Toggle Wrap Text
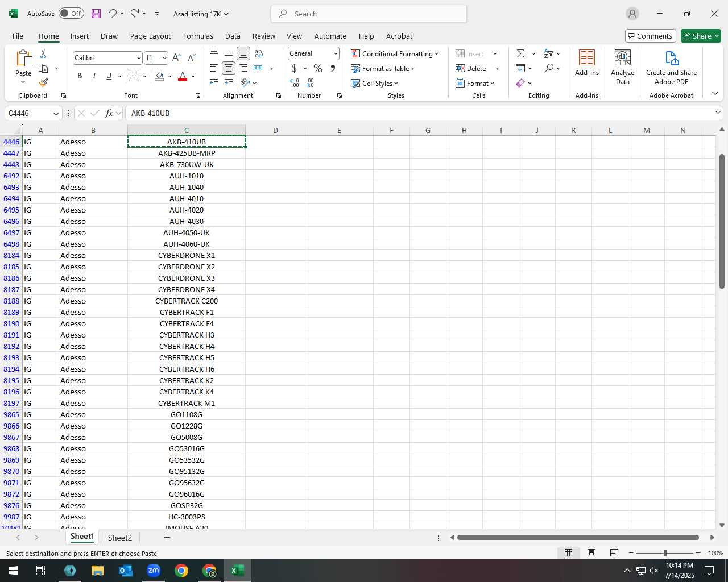The height and width of the screenshot is (582, 728). (259, 53)
